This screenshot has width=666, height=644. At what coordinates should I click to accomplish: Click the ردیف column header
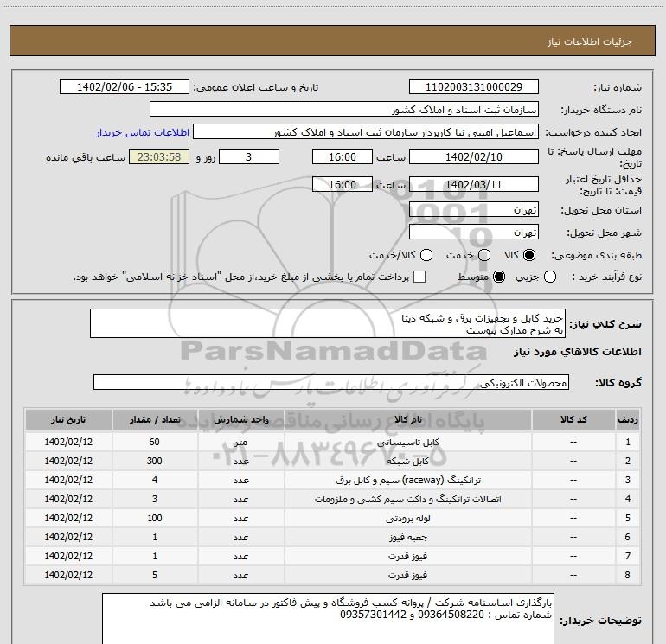628,419
